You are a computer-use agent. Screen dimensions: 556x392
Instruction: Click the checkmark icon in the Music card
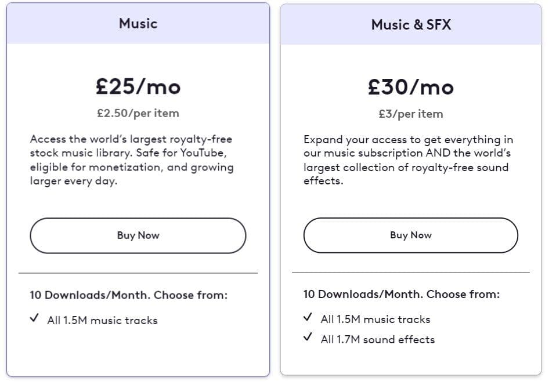tap(34, 318)
